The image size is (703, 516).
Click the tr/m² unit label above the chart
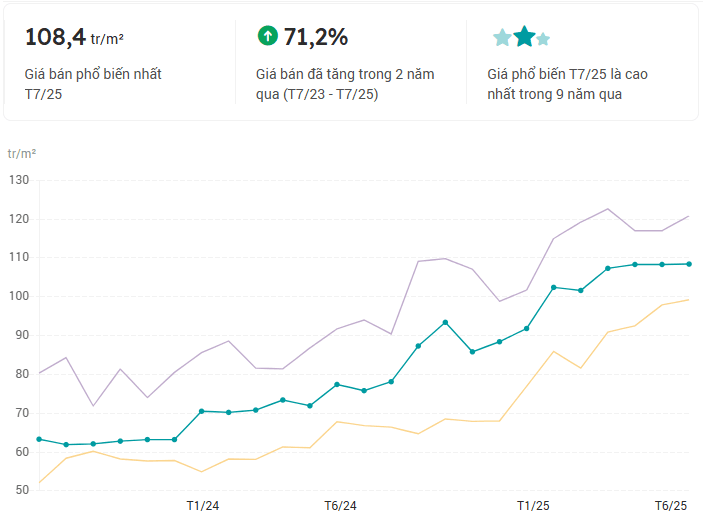22,153
